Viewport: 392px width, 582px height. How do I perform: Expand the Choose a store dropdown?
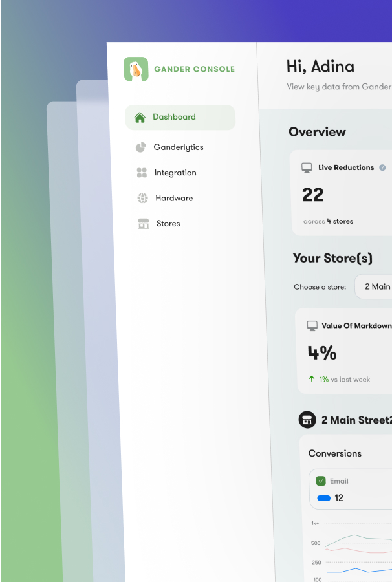point(373,286)
